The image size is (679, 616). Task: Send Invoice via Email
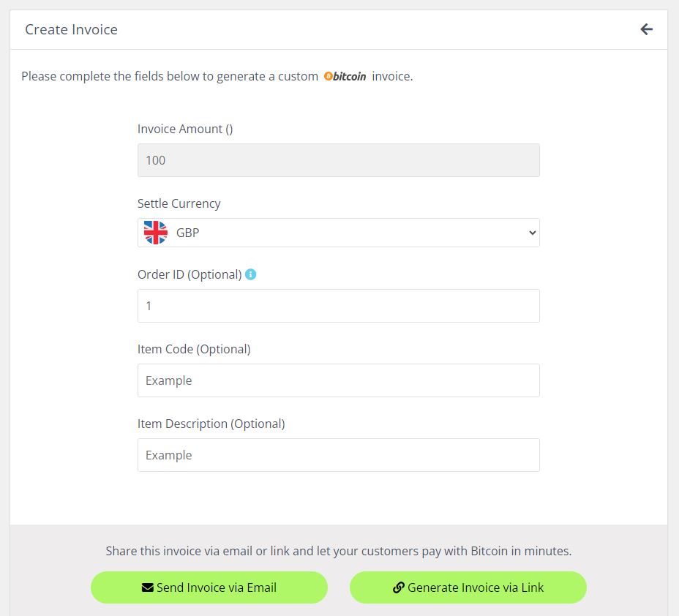[x=209, y=587]
